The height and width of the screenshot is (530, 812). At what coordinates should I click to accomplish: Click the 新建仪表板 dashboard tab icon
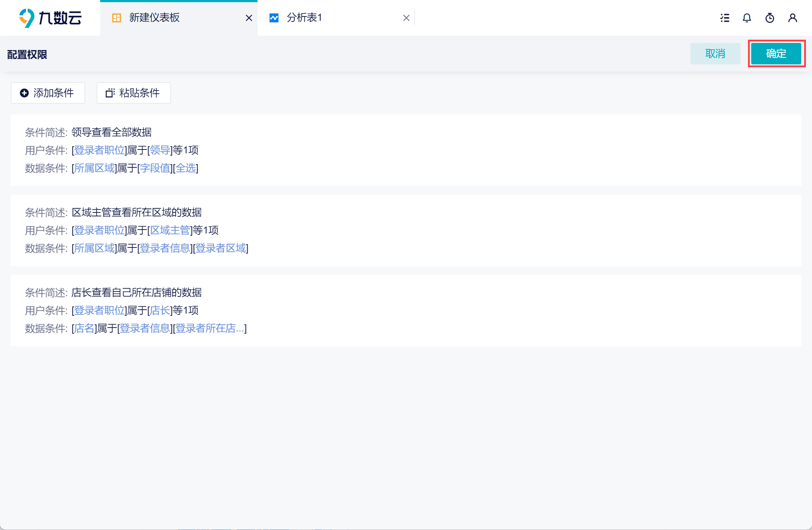point(117,18)
